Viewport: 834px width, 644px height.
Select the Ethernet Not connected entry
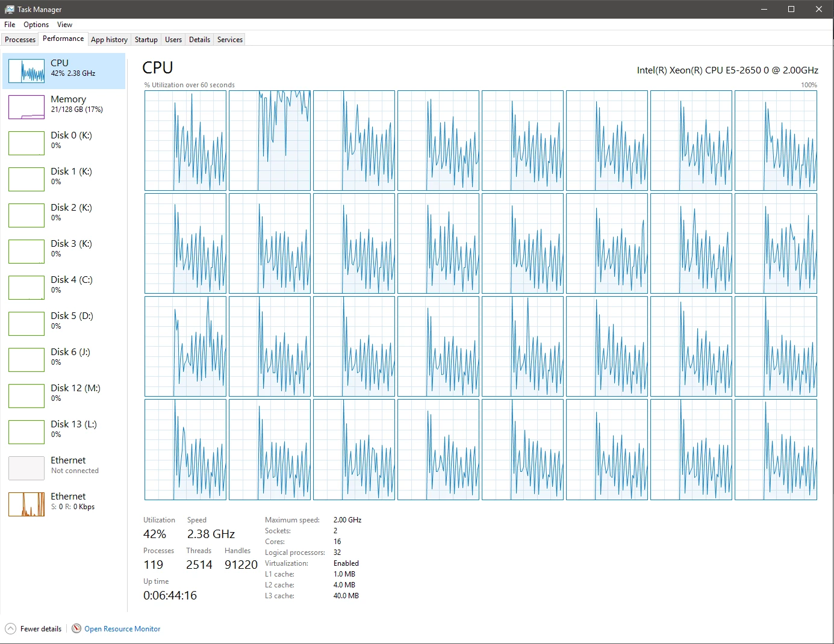(x=64, y=468)
